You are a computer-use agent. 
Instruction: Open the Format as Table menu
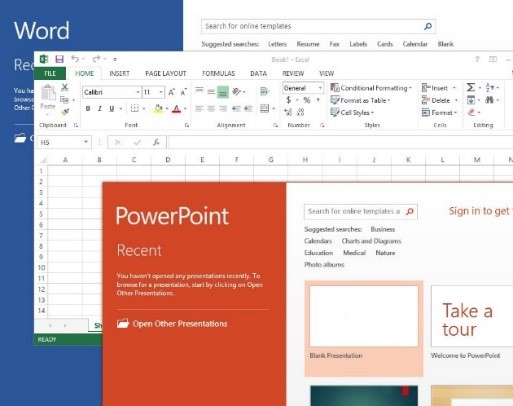[x=360, y=100]
